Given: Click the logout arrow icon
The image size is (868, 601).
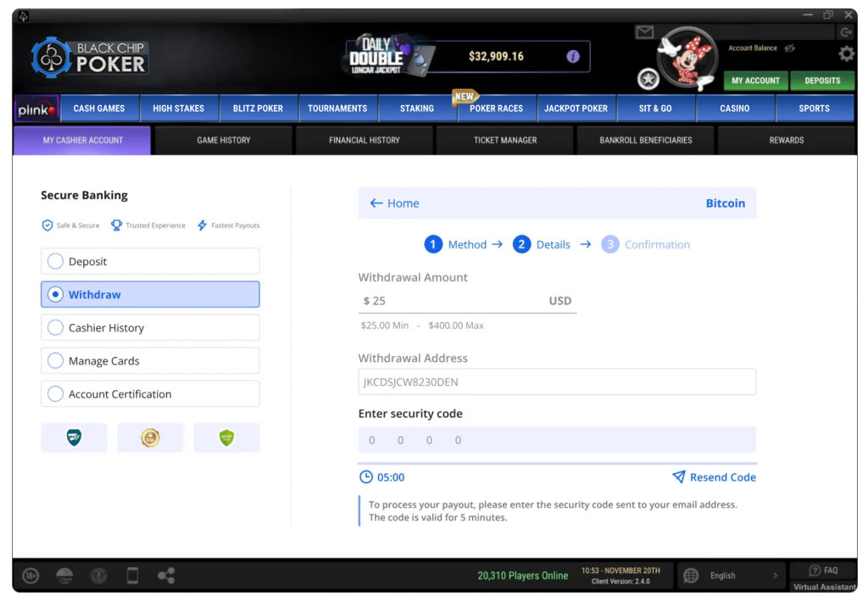Looking at the screenshot, I should (845, 32).
